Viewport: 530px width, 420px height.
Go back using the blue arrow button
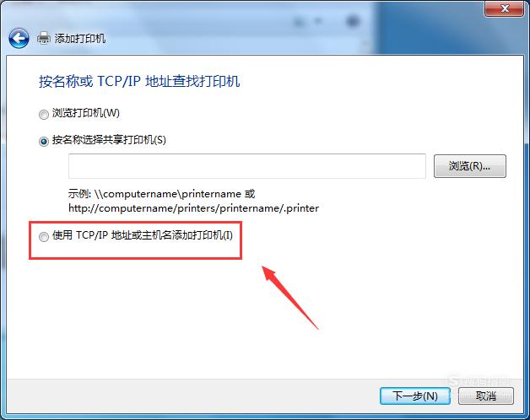[x=19, y=38]
